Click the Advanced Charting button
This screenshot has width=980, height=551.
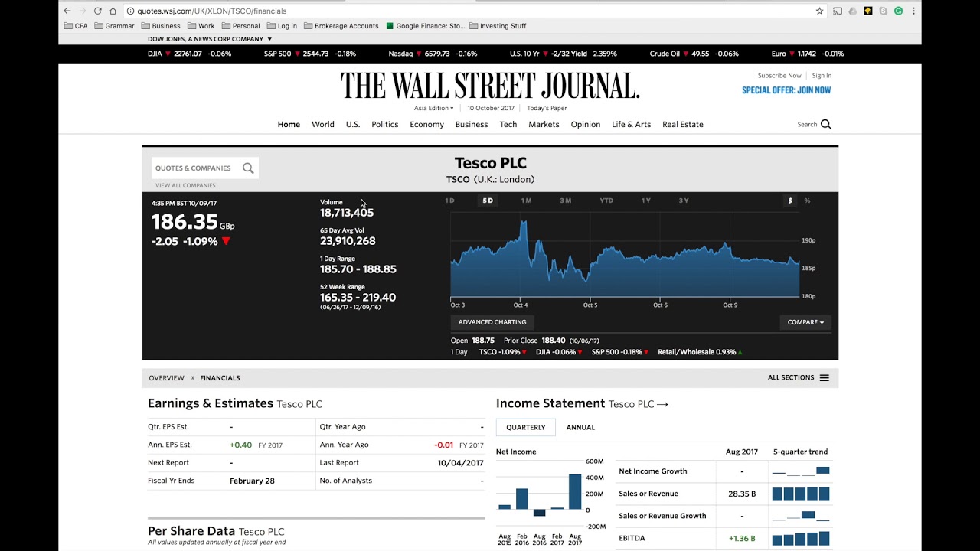(492, 322)
